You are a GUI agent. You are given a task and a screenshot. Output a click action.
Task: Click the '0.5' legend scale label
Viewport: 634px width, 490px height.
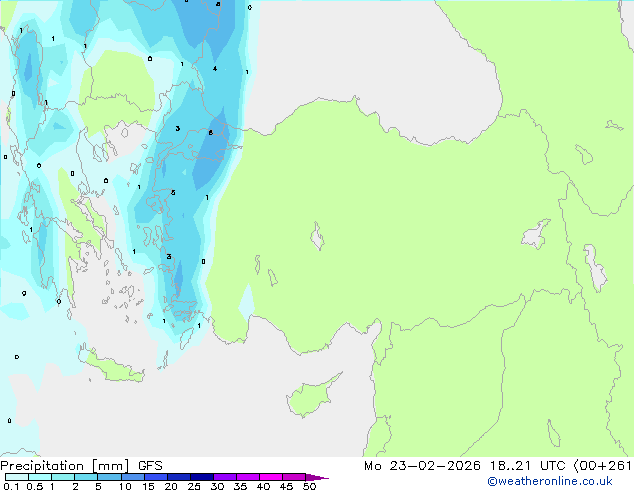pos(35,486)
